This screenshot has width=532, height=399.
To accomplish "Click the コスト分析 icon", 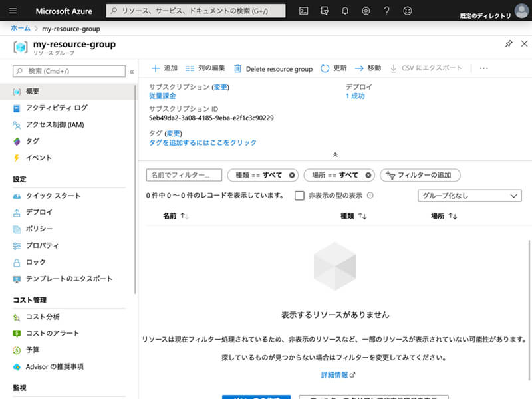I will click(17, 317).
